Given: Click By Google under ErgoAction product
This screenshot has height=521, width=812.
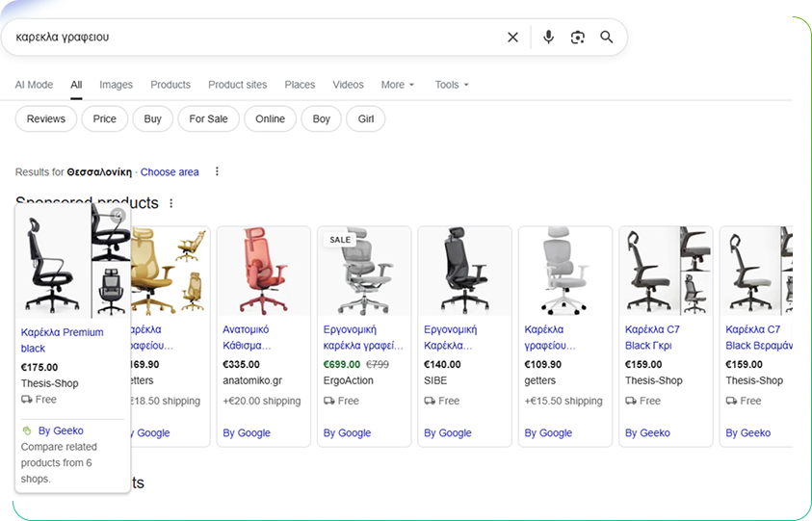Looking at the screenshot, I should click(347, 433).
